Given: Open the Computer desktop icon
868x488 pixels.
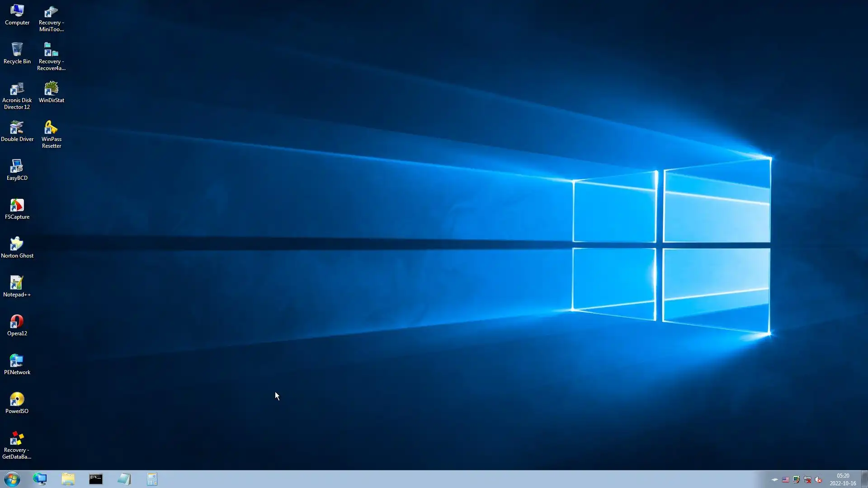Looking at the screenshot, I should tap(17, 14).
